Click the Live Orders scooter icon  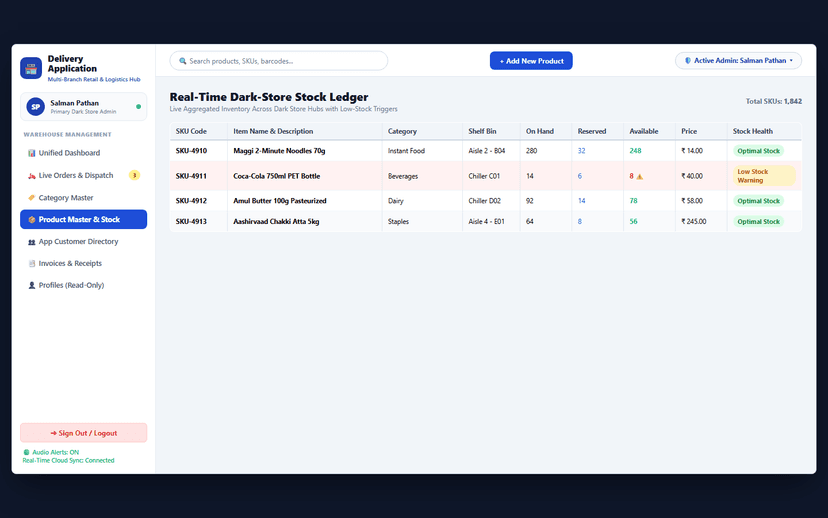tap(32, 176)
